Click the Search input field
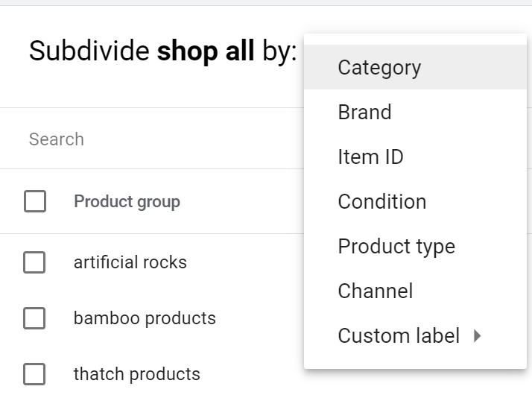532x398 pixels. 149,139
